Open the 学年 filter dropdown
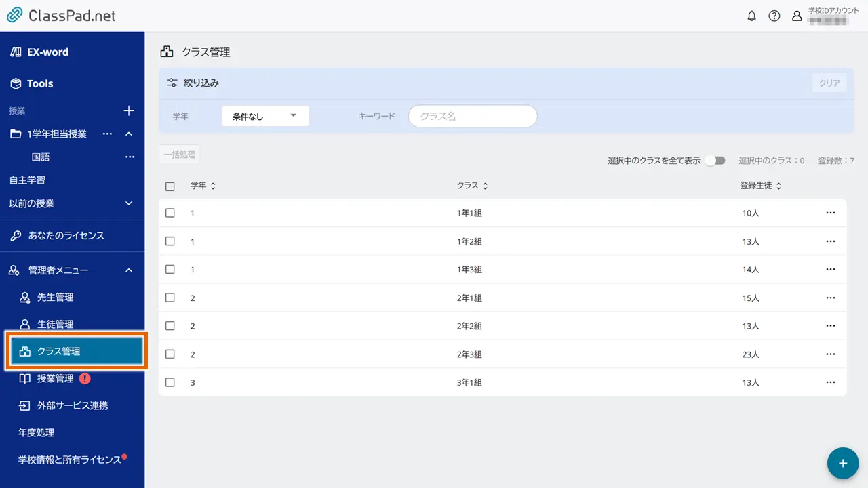Image resolution: width=868 pixels, height=488 pixels. (x=265, y=116)
